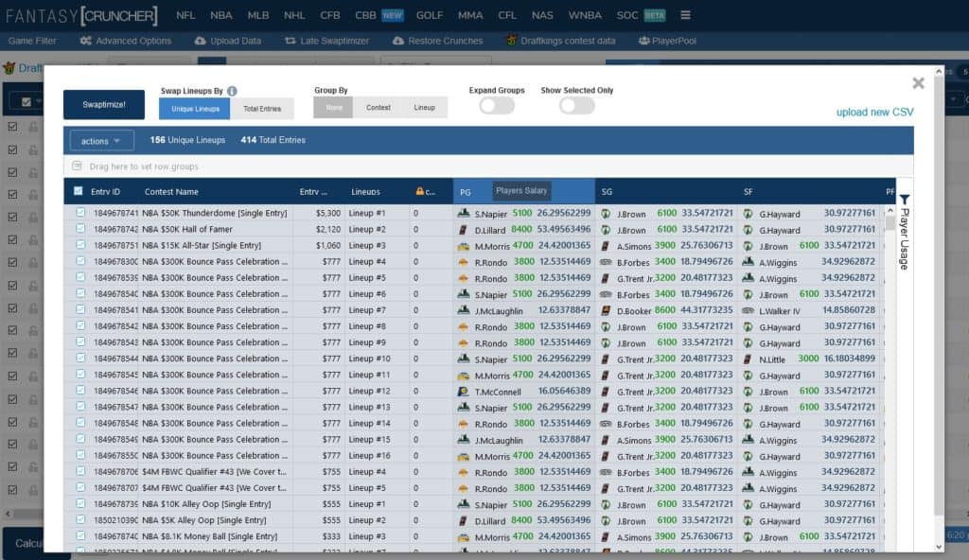Click upload new CSV link

point(874,112)
